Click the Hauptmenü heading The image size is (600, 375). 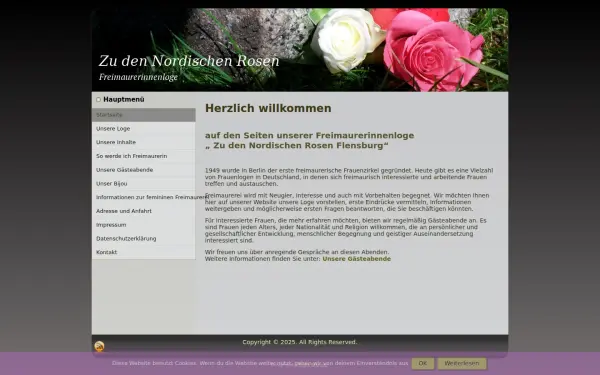tap(124, 99)
